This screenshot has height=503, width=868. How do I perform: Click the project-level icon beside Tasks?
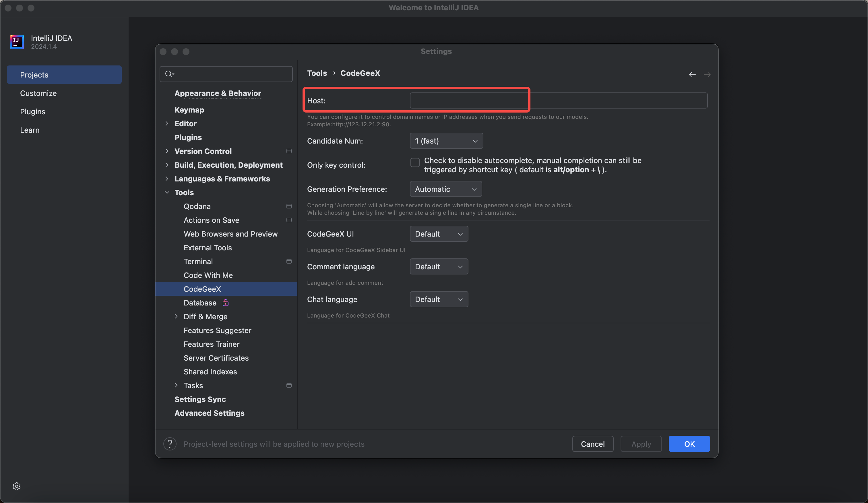[289, 385]
